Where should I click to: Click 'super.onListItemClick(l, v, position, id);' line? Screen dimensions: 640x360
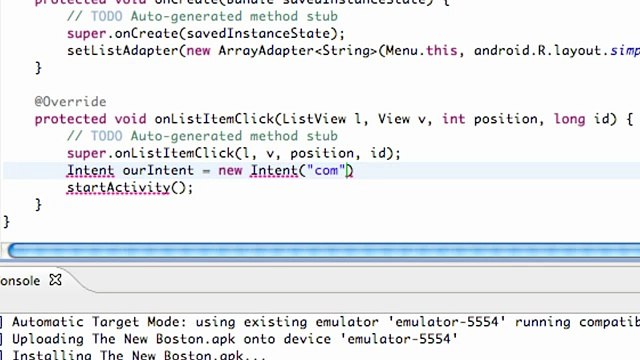[234, 153]
